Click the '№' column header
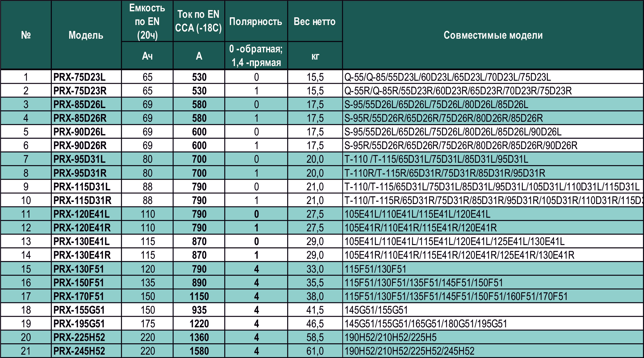The image size is (644, 358). [x=26, y=35]
